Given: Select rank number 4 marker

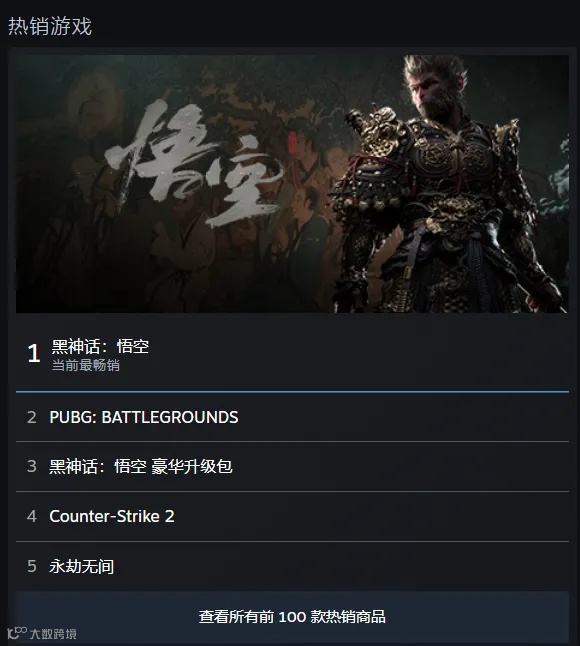Looking at the screenshot, I should coord(32,516).
